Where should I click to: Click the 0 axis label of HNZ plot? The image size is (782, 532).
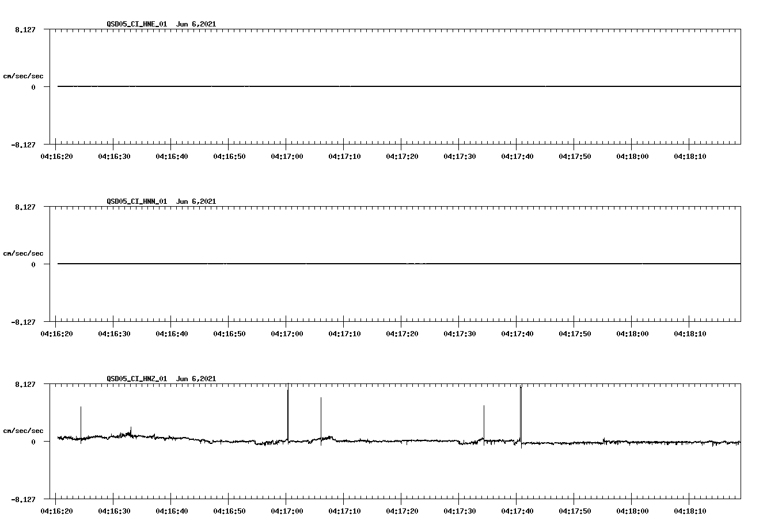click(x=33, y=442)
